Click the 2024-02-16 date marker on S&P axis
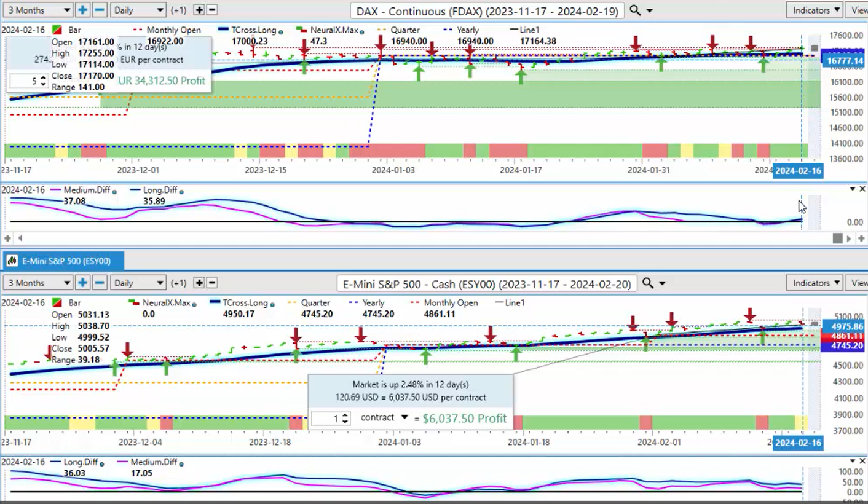 point(797,443)
